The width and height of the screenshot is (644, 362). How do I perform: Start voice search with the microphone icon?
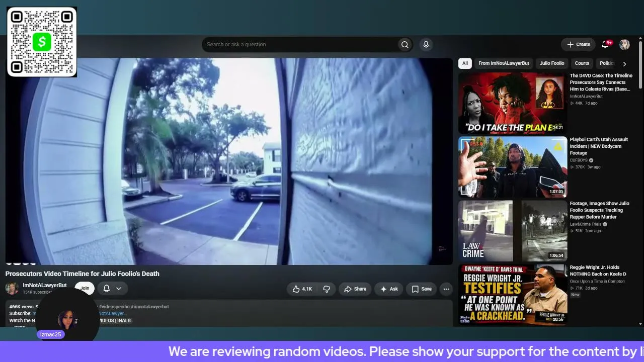point(426,45)
